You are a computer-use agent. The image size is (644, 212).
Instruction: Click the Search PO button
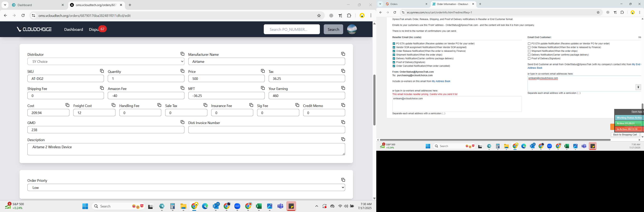pos(333,29)
